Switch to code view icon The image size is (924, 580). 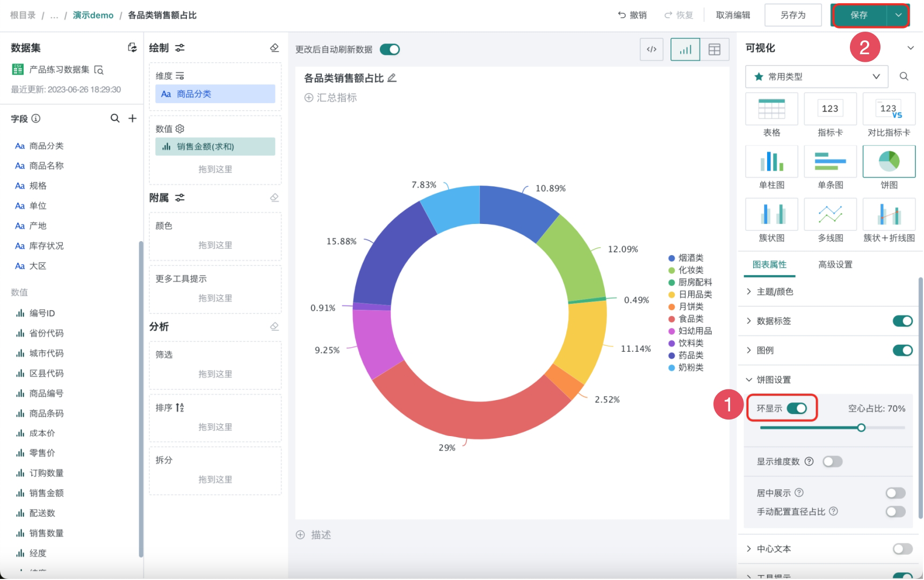pyautogui.click(x=652, y=49)
